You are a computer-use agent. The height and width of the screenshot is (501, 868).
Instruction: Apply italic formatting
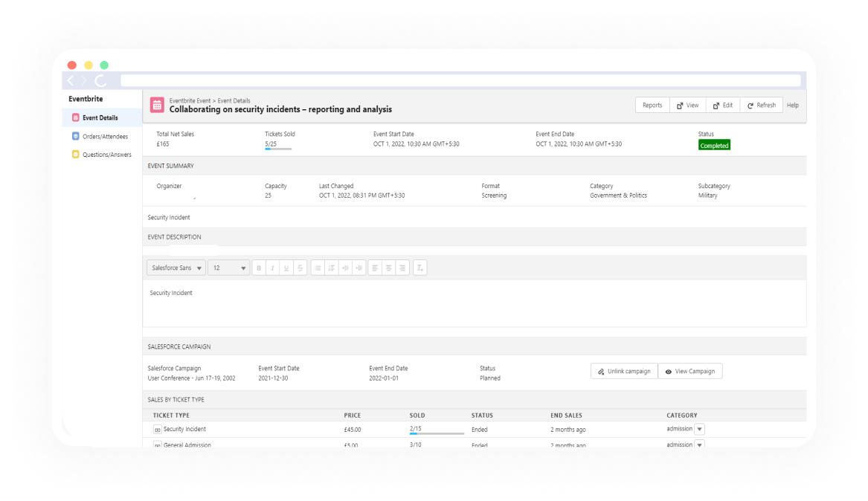pyautogui.click(x=272, y=268)
